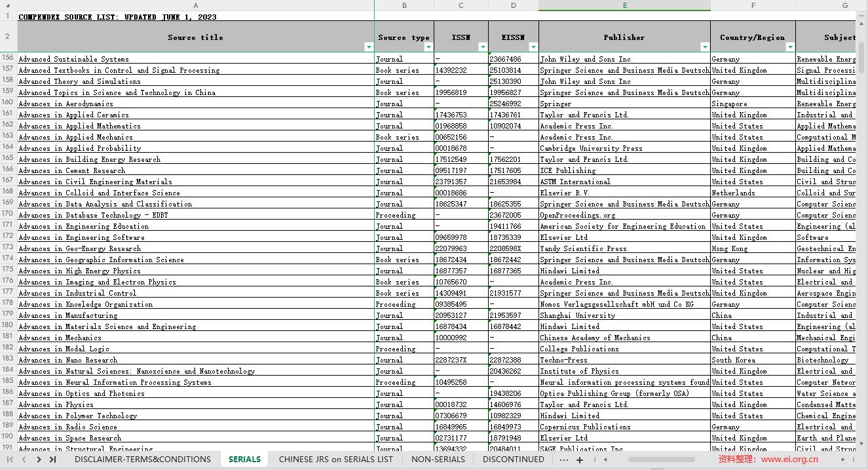The image size is (868, 470).
Task: Select publisher cell Shanghai University
Action: click(x=624, y=315)
